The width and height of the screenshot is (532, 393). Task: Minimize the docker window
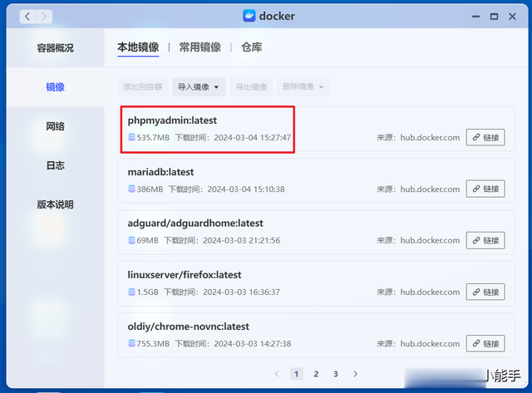476,17
